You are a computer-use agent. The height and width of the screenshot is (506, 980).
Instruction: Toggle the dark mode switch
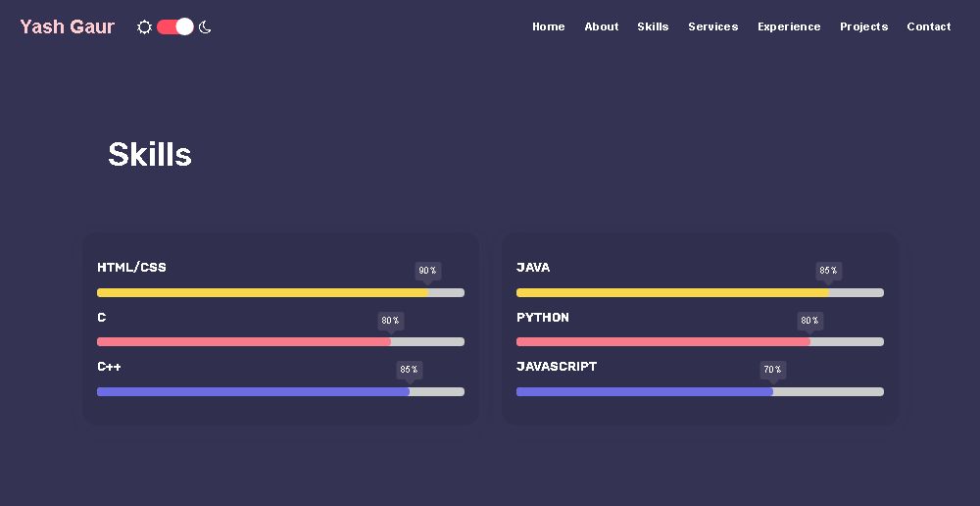[x=175, y=26]
